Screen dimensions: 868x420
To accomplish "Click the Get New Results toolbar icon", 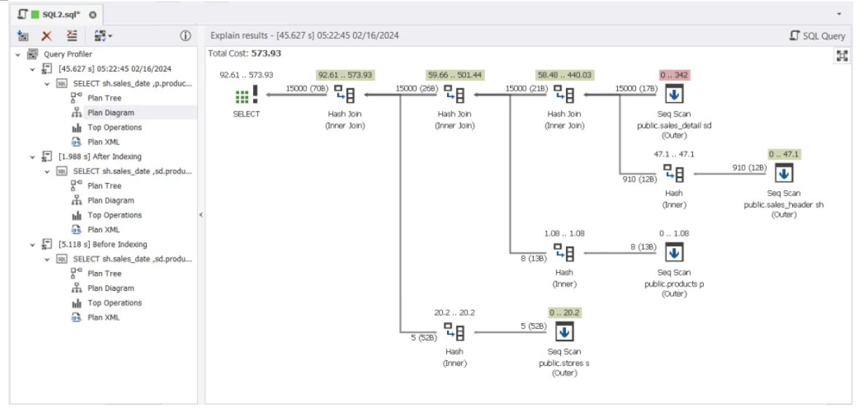I will (x=23, y=36).
